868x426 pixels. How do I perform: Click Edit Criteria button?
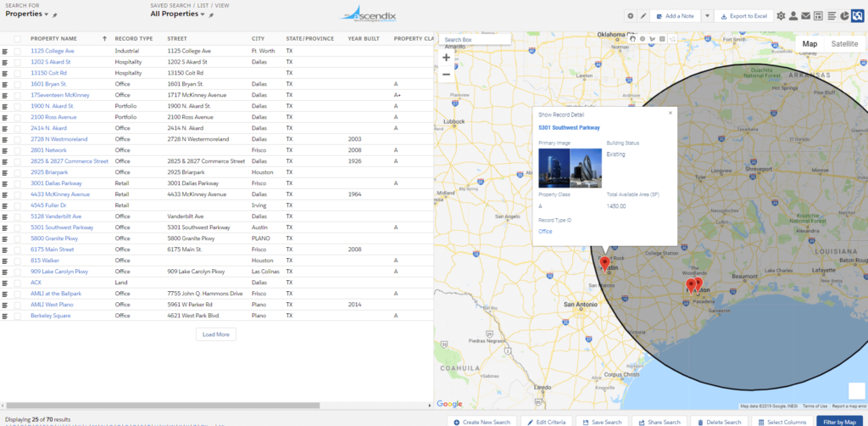[547, 422]
